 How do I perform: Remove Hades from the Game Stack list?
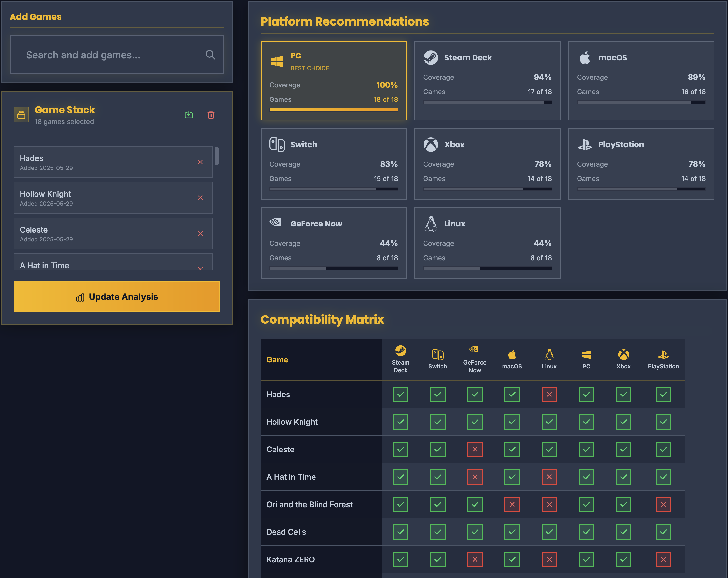point(200,162)
